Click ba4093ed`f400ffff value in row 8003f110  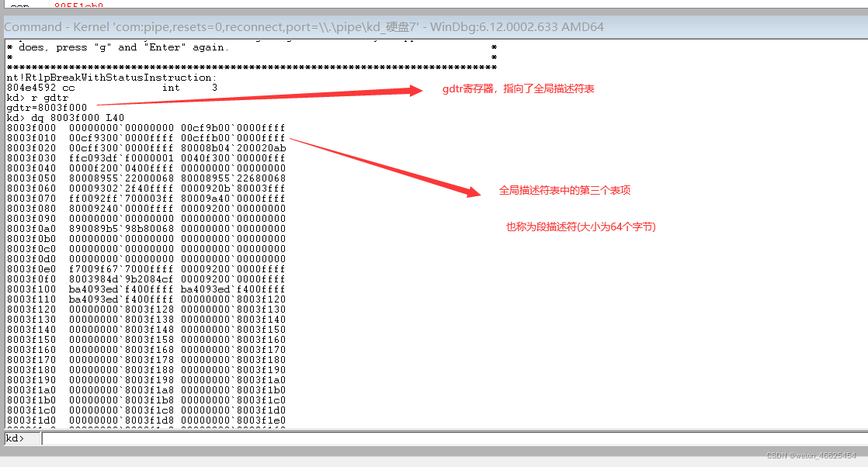coord(121,299)
